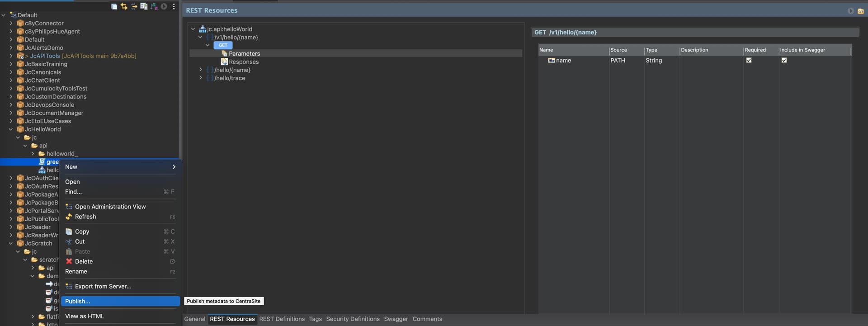Click the String type cell
The width and height of the screenshot is (868, 326).
click(654, 60)
